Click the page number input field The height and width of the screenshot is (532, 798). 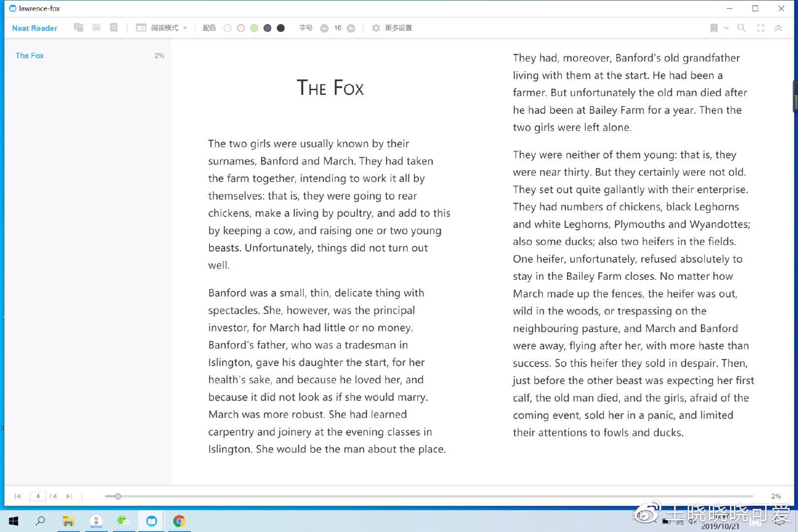coord(38,496)
